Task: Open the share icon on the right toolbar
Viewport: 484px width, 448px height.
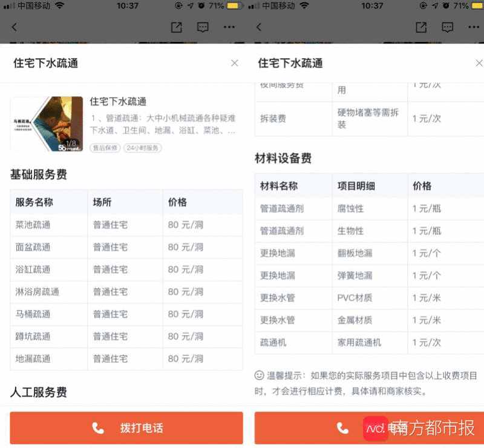Action: 420,27
